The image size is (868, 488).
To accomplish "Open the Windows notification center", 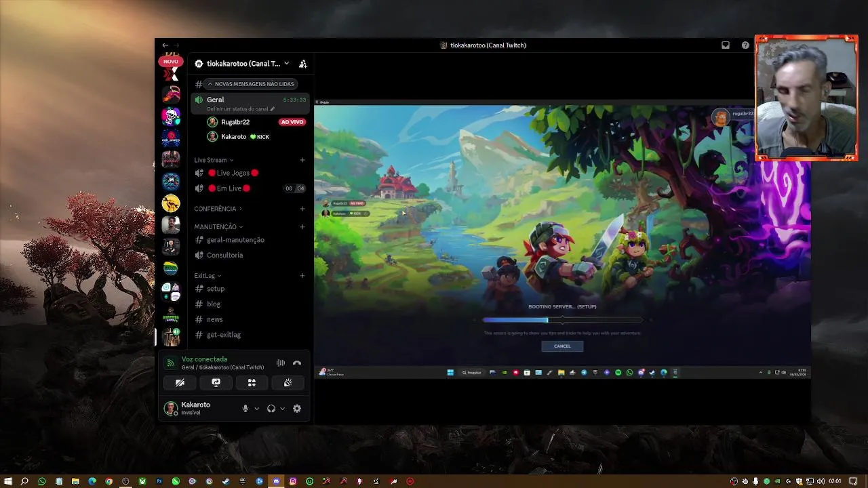I will click(x=853, y=481).
